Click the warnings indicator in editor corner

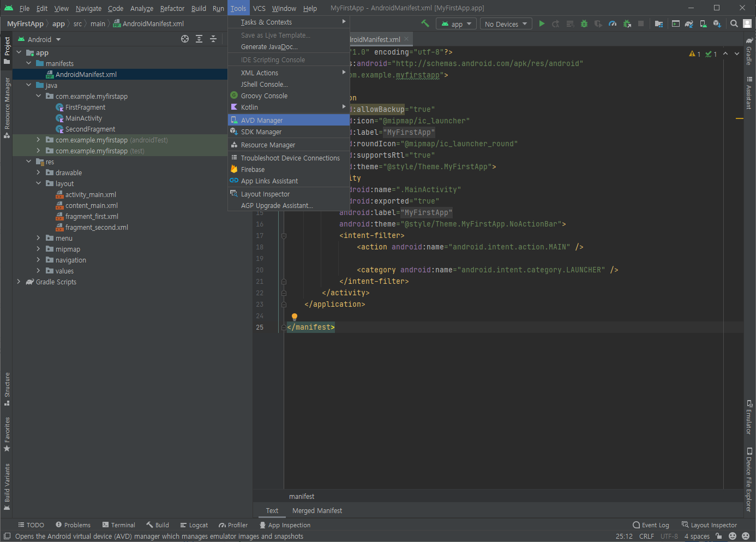(x=695, y=54)
